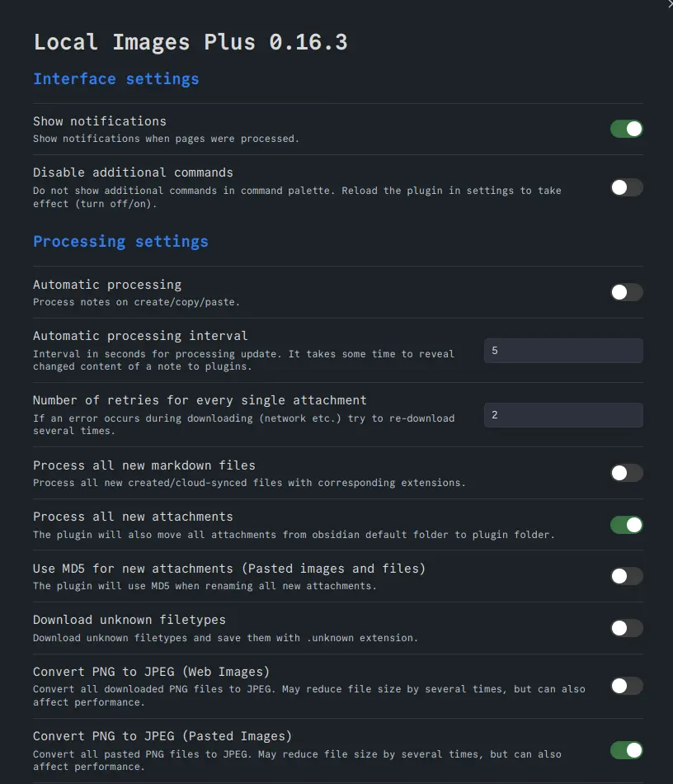This screenshot has width=673, height=784.
Task: Enable Process all new markdown files
Action: (x=626, y=473)
